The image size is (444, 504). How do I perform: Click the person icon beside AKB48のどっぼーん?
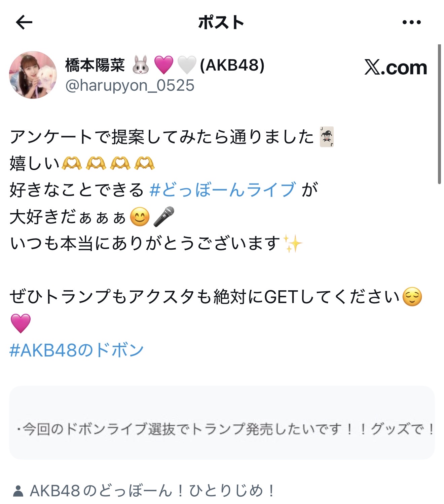[18, 491]
